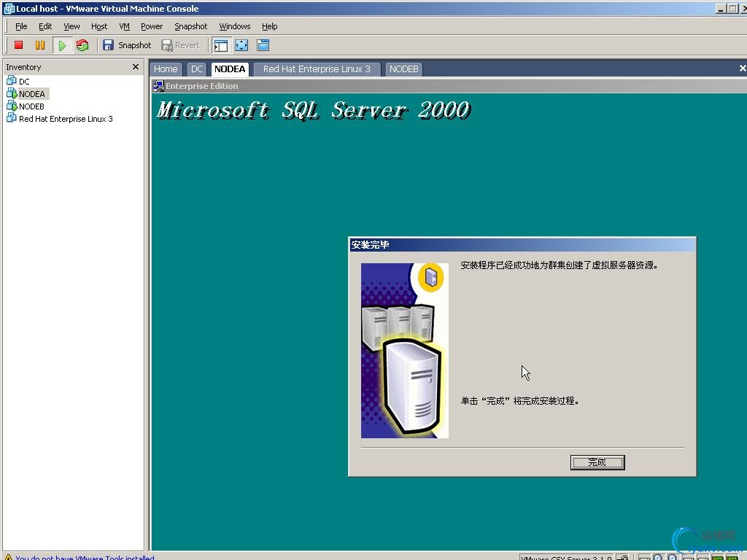Click the Inventory panel header label
This screenshot has height=560, width=747.
tap(23, 67)
